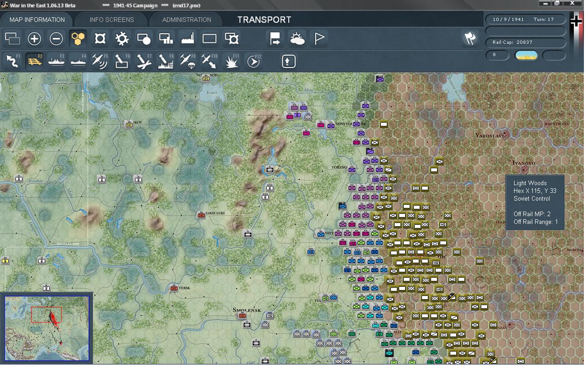Click the field showing number 8
Screen dimensions: 588x368
pos(497,55)
